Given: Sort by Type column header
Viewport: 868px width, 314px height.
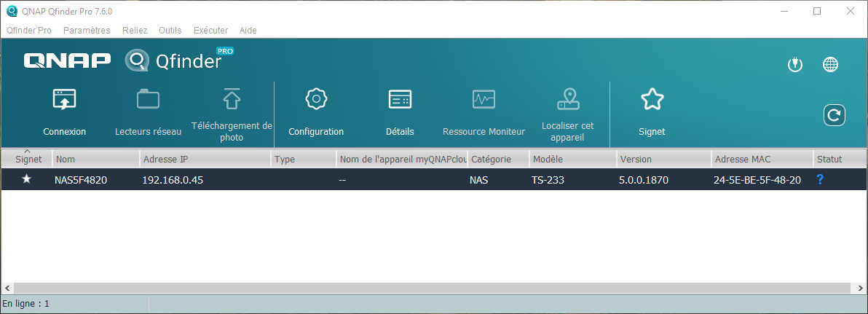Looking at the screenshot, I should (x=304, y=159).
